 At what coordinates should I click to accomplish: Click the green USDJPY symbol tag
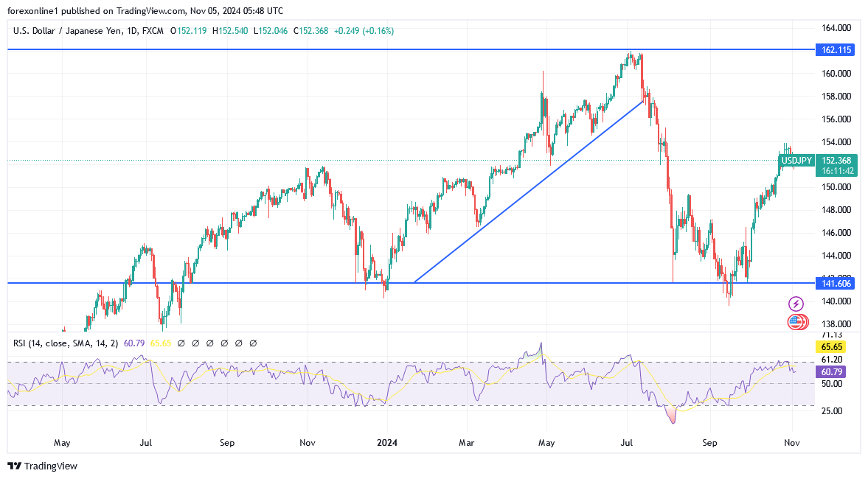click(x=796, y=161)
